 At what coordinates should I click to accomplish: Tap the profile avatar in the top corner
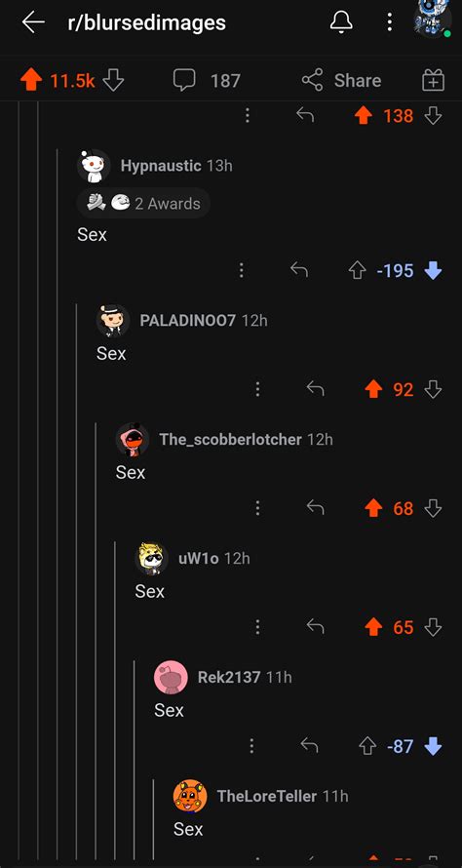433,19
